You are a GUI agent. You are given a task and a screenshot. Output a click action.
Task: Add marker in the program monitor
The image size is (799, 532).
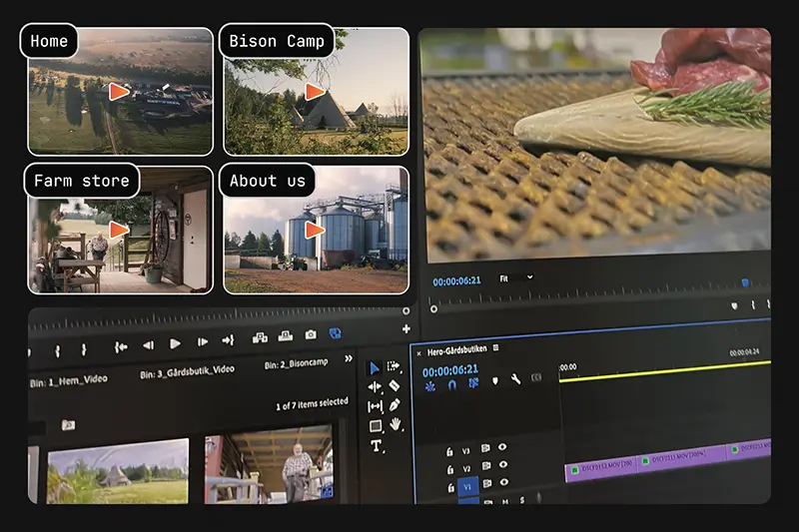point(734,306)
